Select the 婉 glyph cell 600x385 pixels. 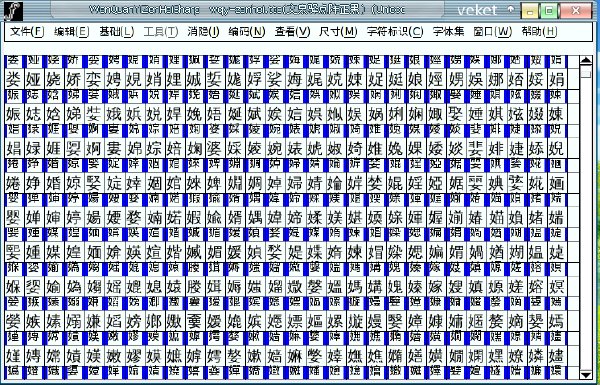[x=274, y=148]
